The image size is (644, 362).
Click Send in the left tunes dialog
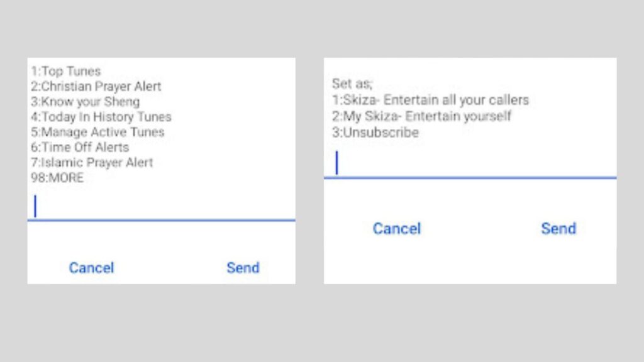point(243,268)
